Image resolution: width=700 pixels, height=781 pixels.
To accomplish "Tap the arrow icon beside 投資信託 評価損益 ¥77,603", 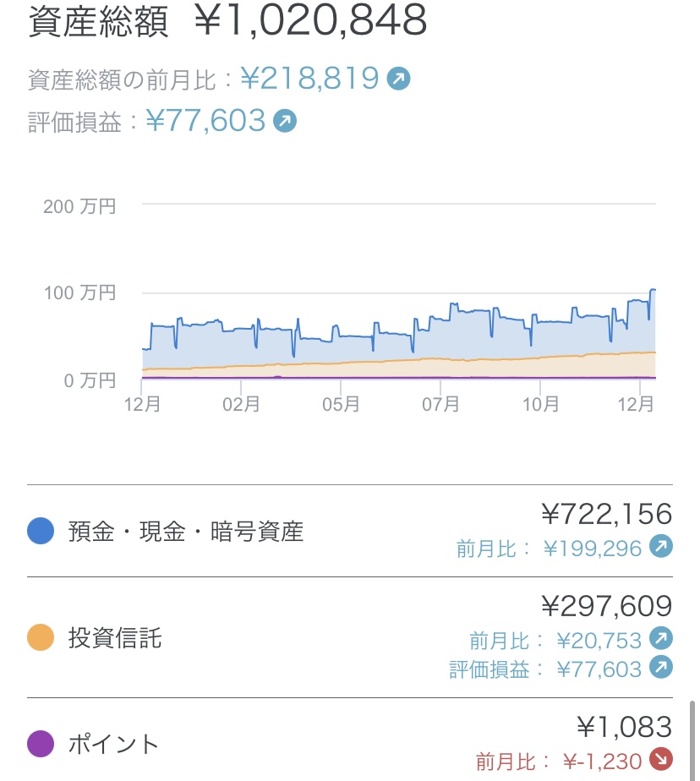I will tap(660, 669).
